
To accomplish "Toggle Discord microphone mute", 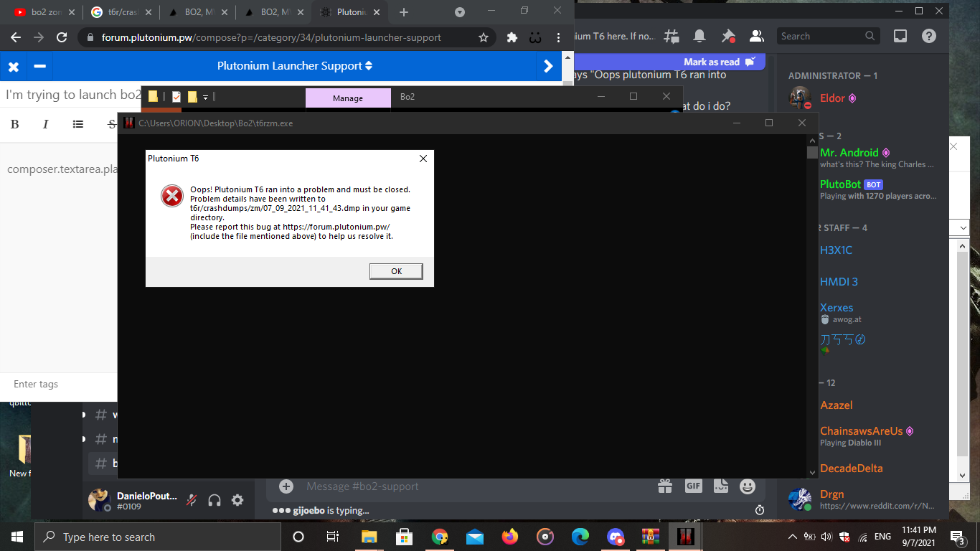I will point(192,500).
